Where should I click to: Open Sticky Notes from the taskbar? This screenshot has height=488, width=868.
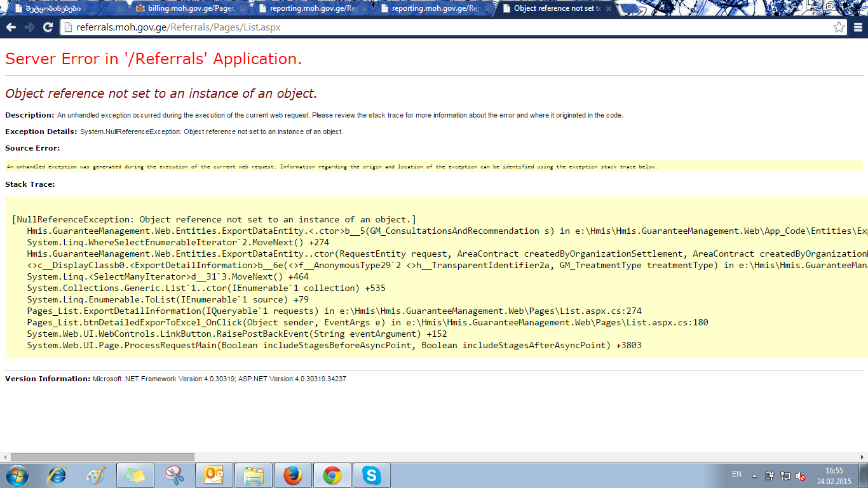click(x=135, y=475)
